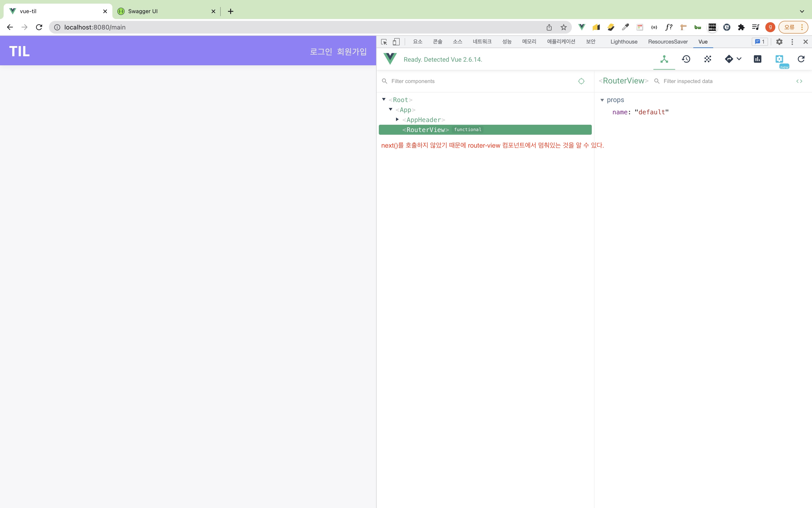This screenshot has height=508, width=812.
Task: Collapse the props section
Action: pyautogui.click(x=602, y=100)
